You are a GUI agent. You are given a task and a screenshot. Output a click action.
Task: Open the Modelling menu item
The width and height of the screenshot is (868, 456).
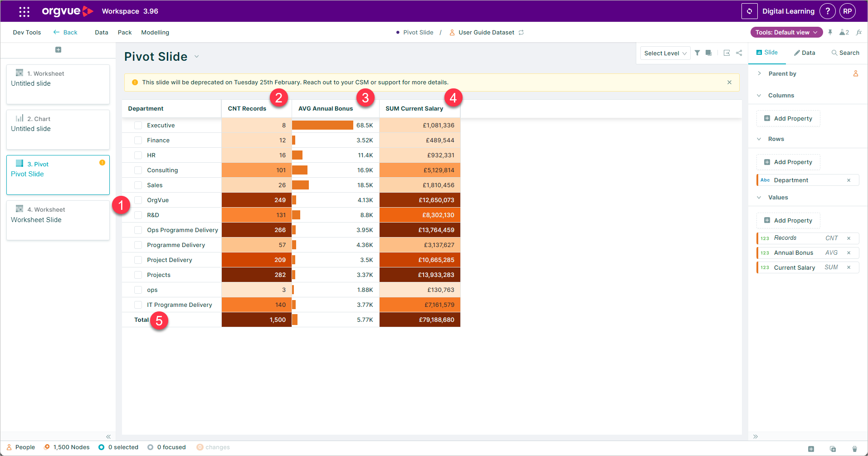pyautogui.click(x=155, y=32)
